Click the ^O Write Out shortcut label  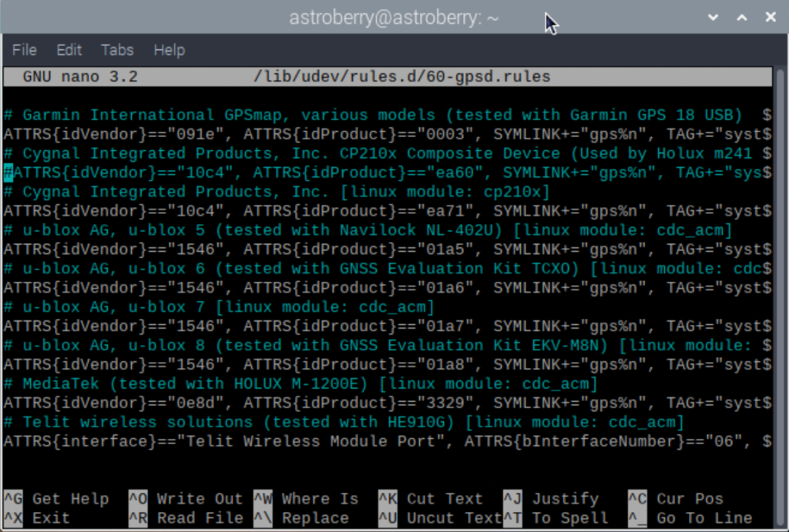click(186, 499)
